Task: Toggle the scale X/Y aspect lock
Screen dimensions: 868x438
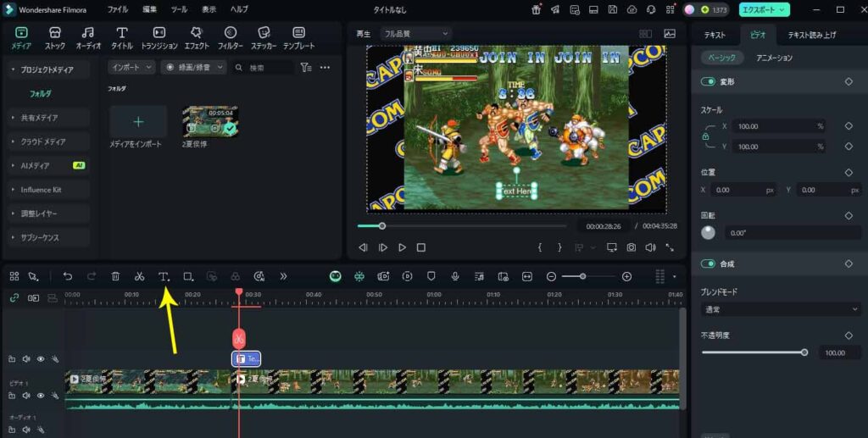Action: click(705, 136)
